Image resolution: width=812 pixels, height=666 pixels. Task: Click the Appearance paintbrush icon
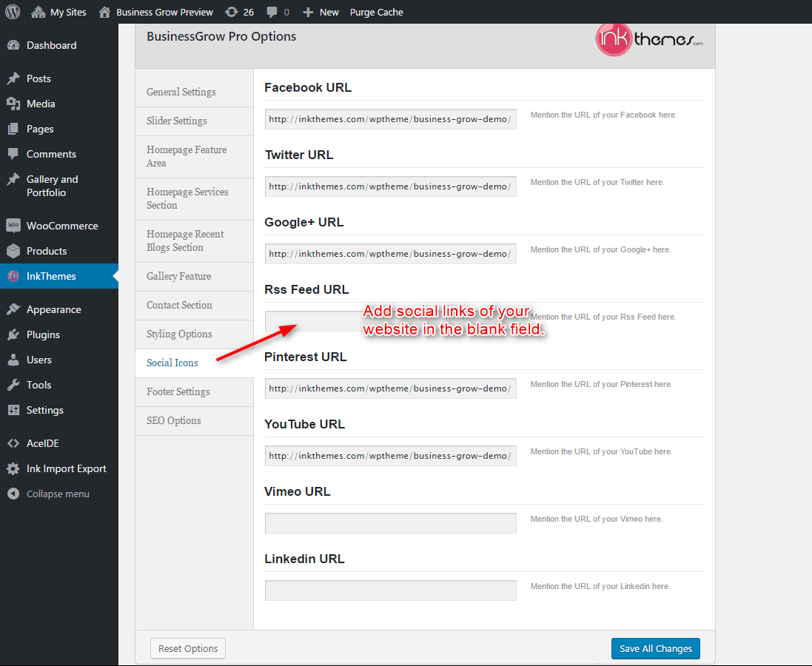[13, 309]
